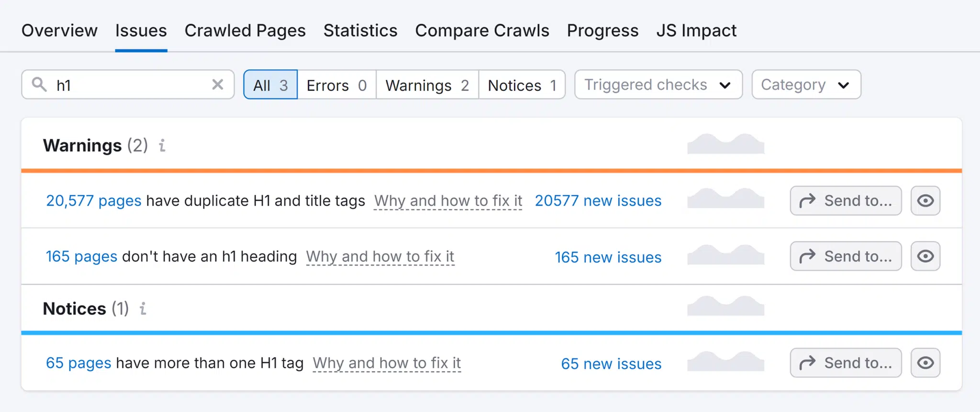Open the Category dropdown
980x412 pixels.
point(806,85)
